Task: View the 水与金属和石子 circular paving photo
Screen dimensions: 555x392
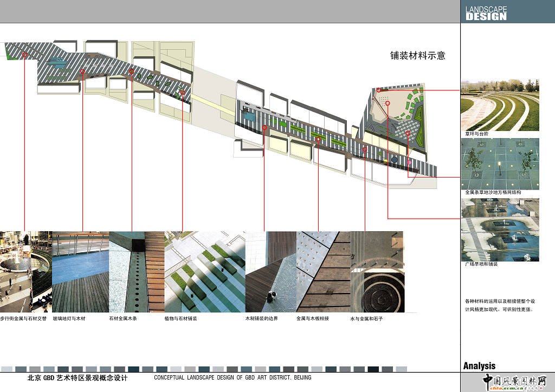Action: coord(378,272)
